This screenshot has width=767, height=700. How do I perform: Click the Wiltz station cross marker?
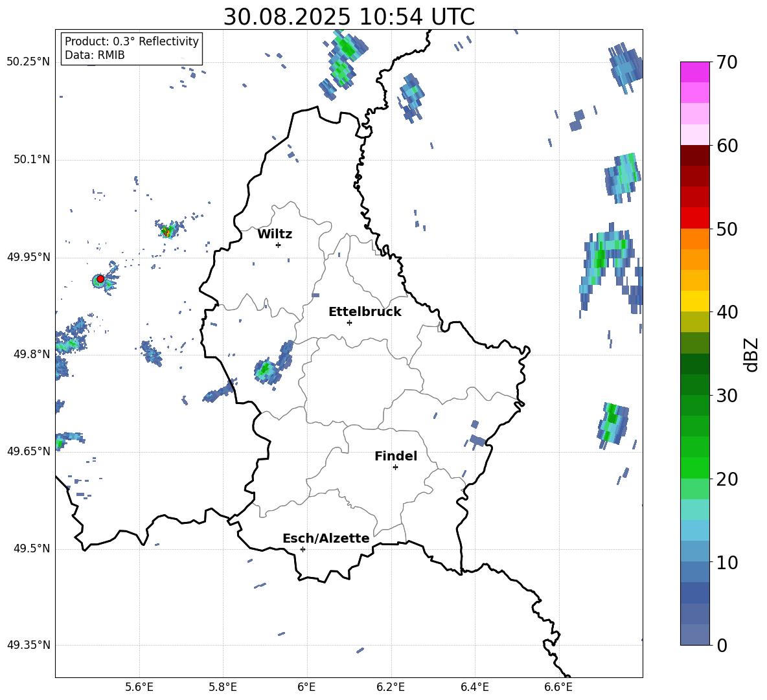click(x=278, y=245)
